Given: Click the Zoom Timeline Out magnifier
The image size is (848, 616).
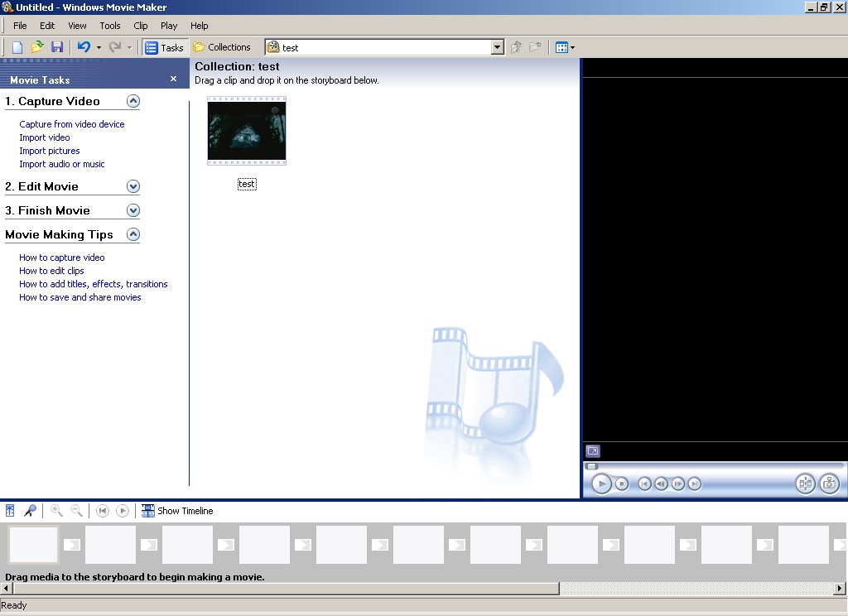Looking at the screenshot, I should [77, 511].
